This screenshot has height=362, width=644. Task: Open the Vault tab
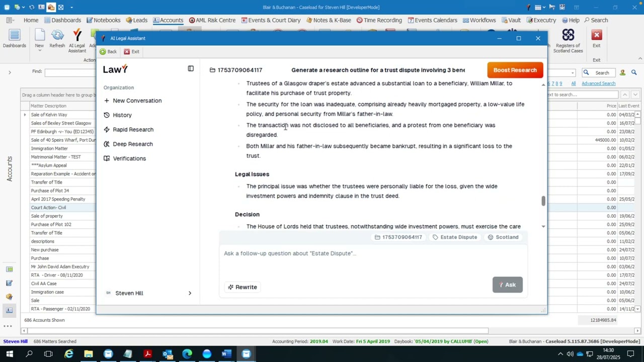click(510, 20)
